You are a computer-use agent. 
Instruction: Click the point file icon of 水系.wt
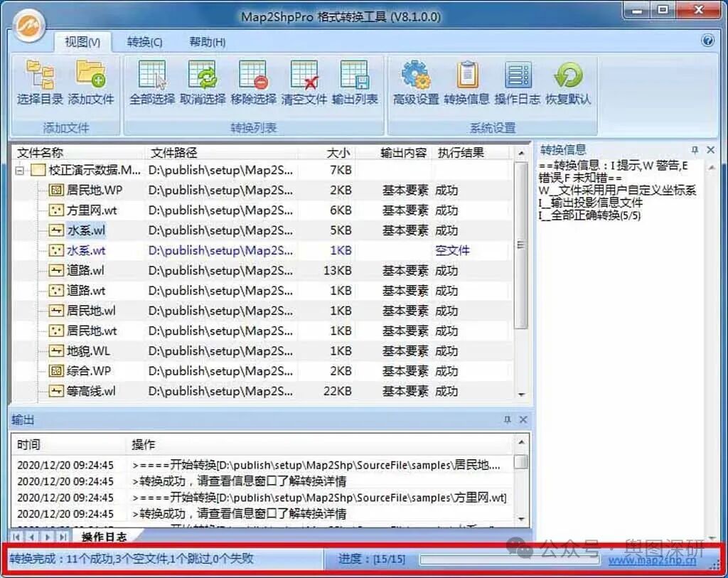(x=56, y=250)
